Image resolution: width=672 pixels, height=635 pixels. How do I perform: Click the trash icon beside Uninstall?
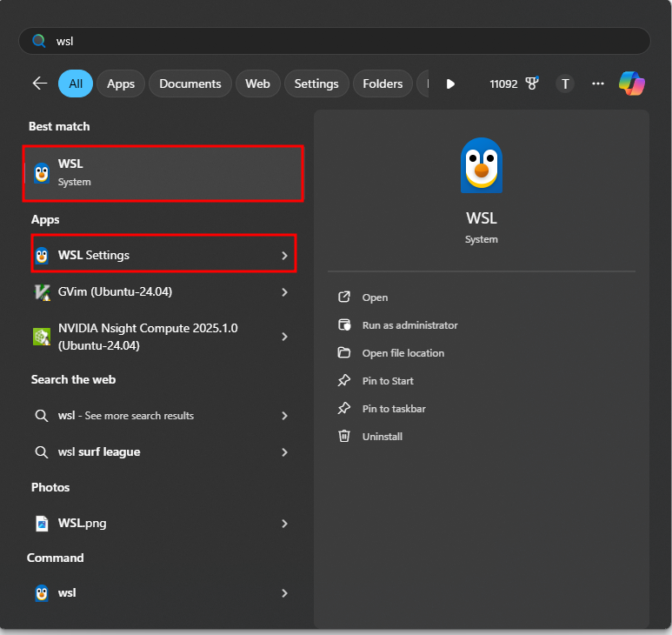pos(344,436)
